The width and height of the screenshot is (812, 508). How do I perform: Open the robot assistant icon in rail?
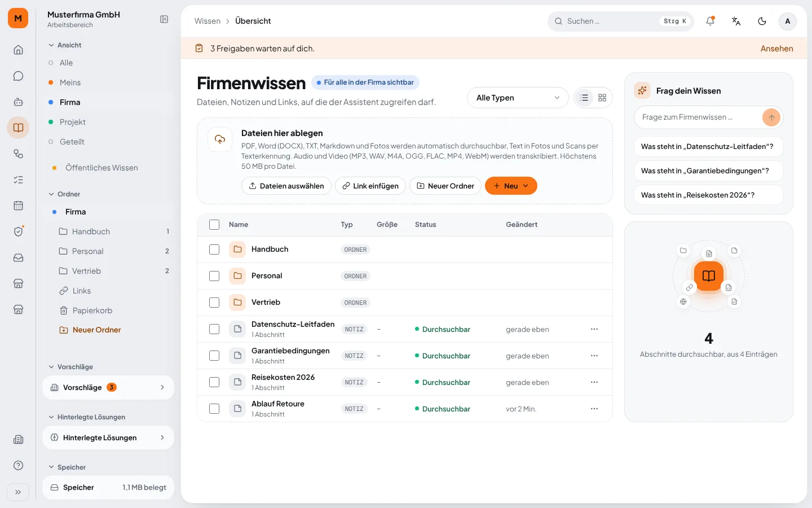[x=18, y=102]
